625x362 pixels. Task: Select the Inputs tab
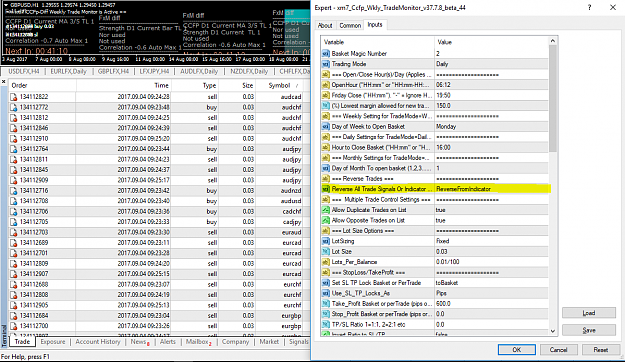point(375,25)
